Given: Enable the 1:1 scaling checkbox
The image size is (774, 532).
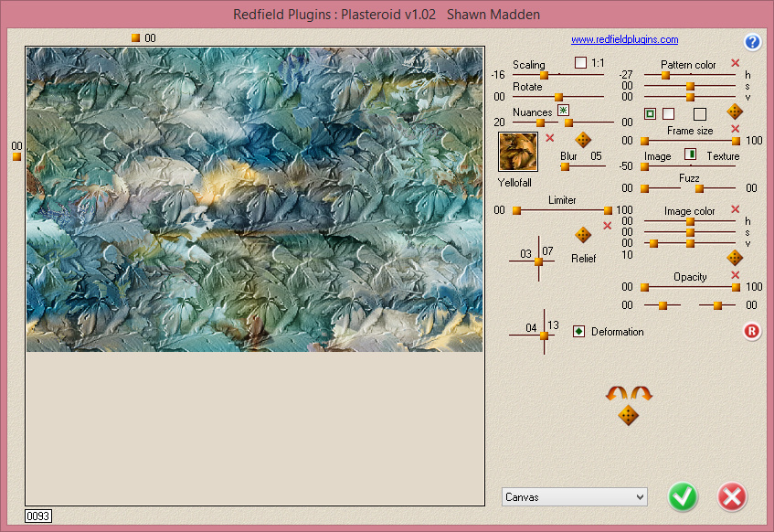Looking at the screenshot, I should click(x=580, y=63).
